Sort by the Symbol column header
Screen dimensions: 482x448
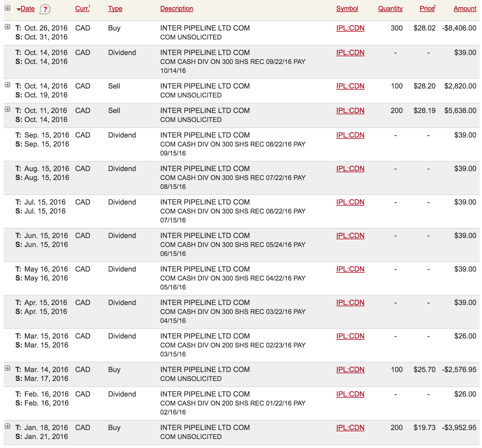click(347, 9)
